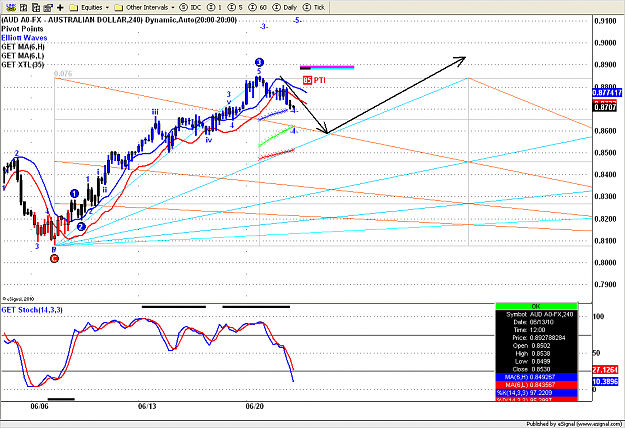Click the chart title AUD A0-FX Australian Dollar

point(119,20)
